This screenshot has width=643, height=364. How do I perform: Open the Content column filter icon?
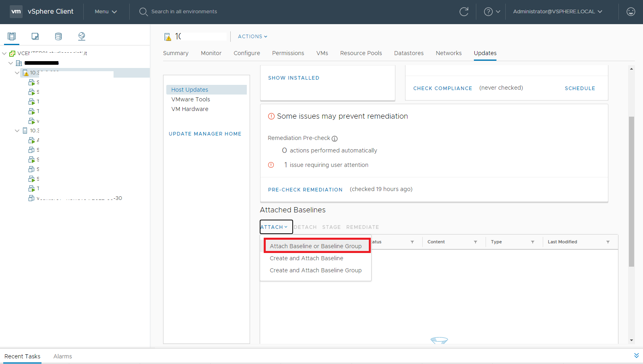click(x=476, y=242)
